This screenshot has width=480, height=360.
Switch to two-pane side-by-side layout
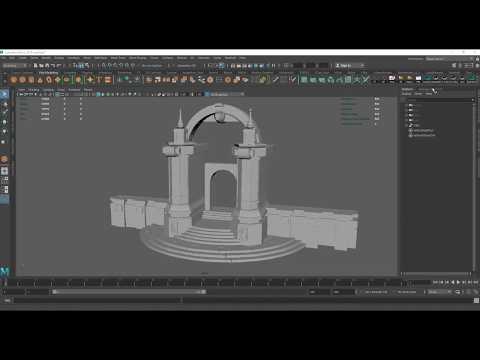[x=5, y=190]
